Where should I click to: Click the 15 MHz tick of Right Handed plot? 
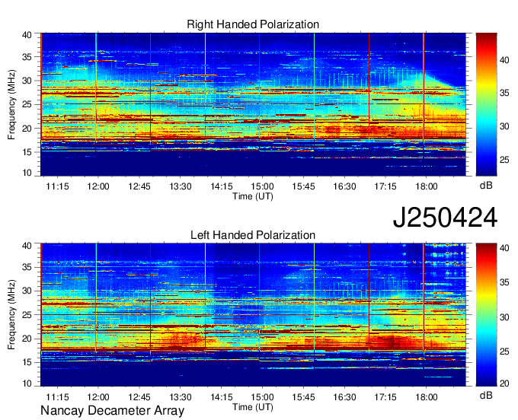pyautogui.click(x=27, y=152)
